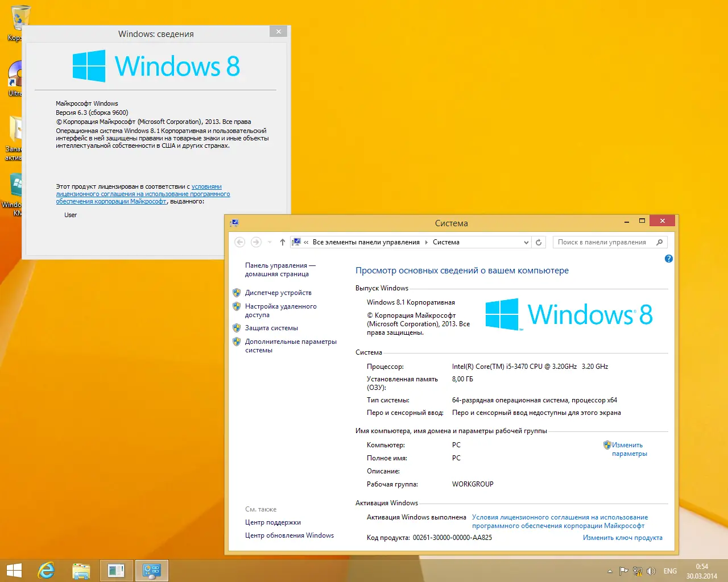Viewport: 728px width, 582px height.
Task: Open the blue help question mark icon
Action: (669, 259)
